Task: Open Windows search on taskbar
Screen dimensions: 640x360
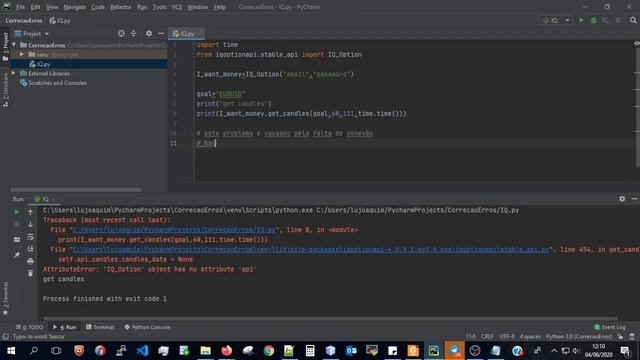Action: click(x=34, y=351)
